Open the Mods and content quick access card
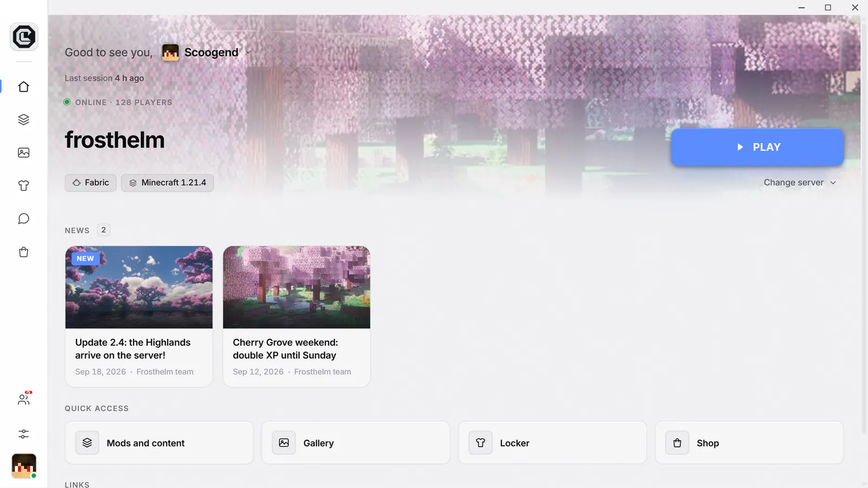The image size is (868, 488). point(159,443)
